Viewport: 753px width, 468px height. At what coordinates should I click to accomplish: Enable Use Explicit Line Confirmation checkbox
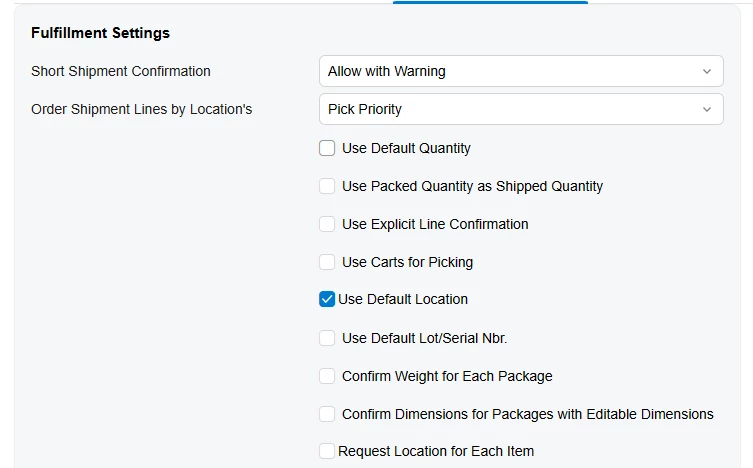pyautogui.click(x=327, y=224)
